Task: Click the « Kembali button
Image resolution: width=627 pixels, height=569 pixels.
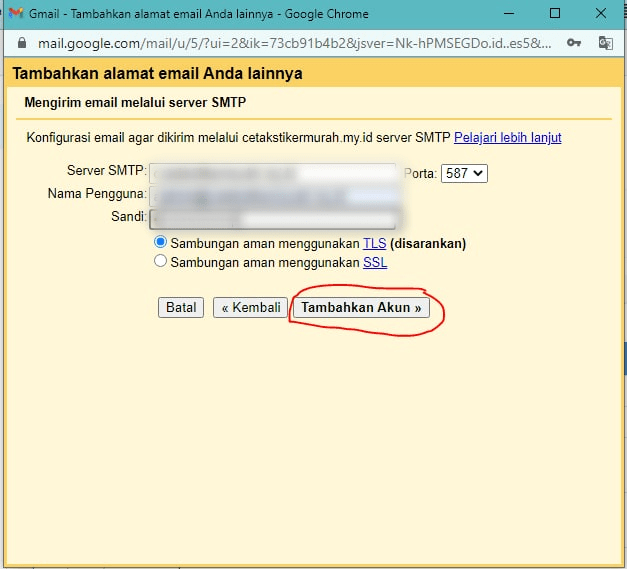Action: (x=250, y=307)
